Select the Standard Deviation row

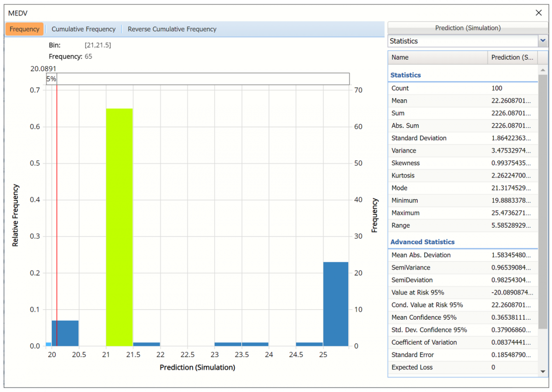462,138
